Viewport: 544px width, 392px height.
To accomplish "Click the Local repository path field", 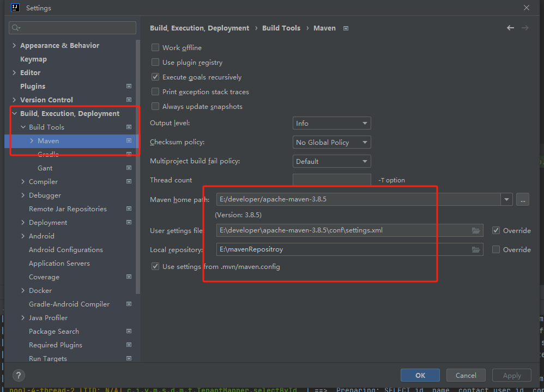I will (x=350, y=249).
